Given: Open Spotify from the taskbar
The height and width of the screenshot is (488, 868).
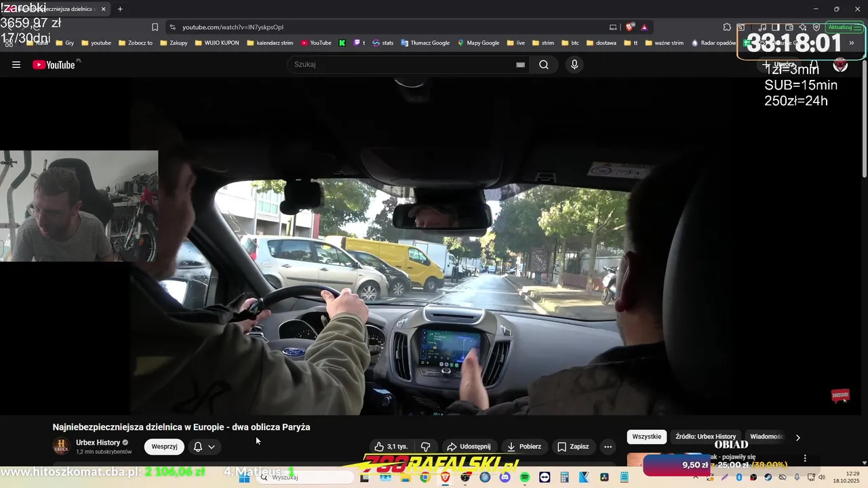Looking at the screenshot, I should tap(525, 477).
